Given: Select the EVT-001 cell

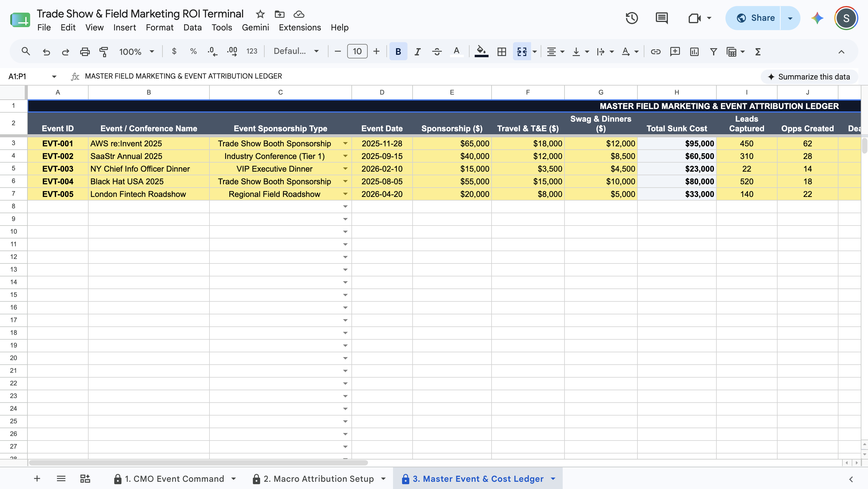Looking at the screenshot, I should pos(58,143).
